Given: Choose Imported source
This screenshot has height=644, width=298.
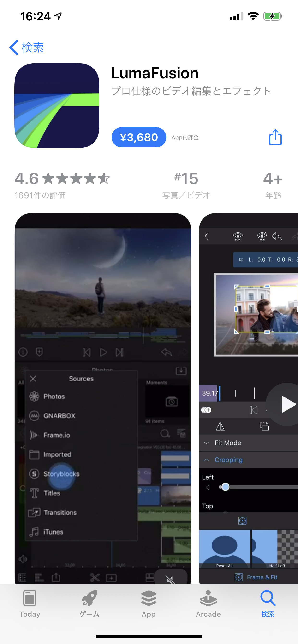Looking at the screenshot, I should tap(81, 454).
